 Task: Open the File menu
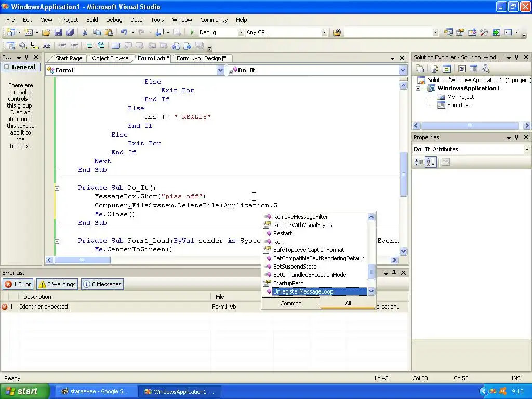tap(10, 20)
